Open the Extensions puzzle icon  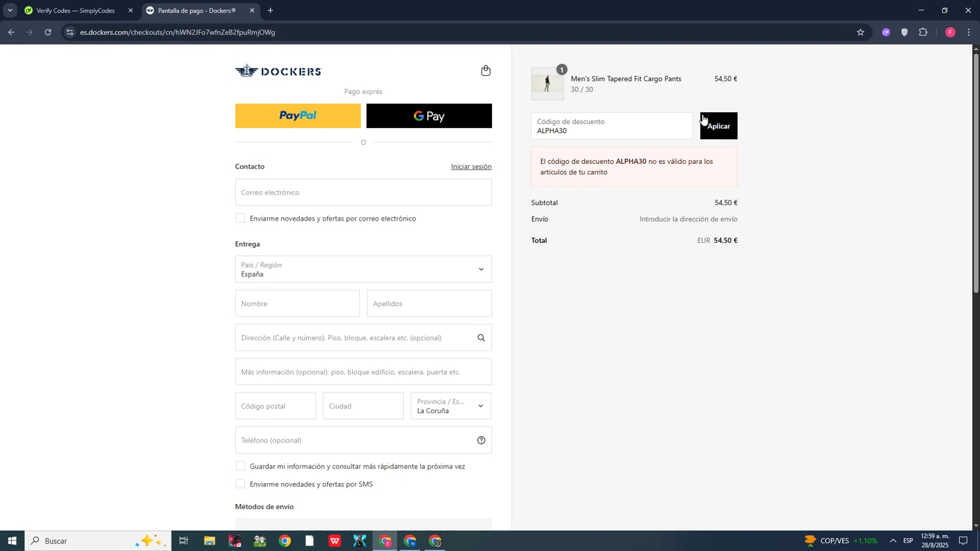pyautogui.click(x=923, y=32)
